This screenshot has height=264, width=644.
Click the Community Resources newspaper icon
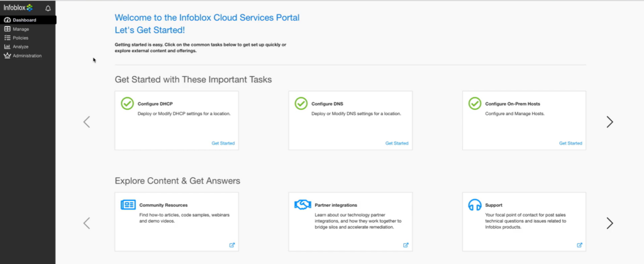pyautogui.click(x=128, y=205)
